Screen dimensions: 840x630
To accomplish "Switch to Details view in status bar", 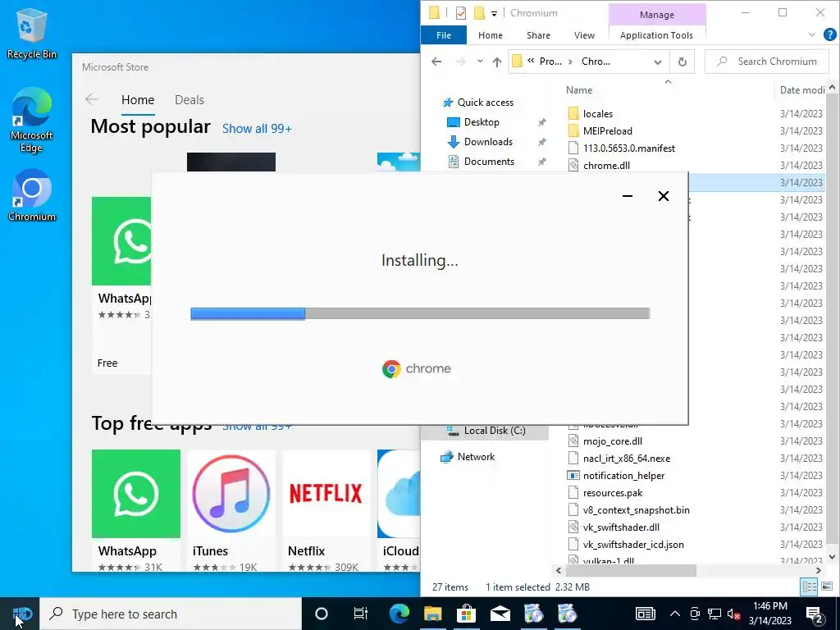I will pyautogui.click(x=809, y=587).
